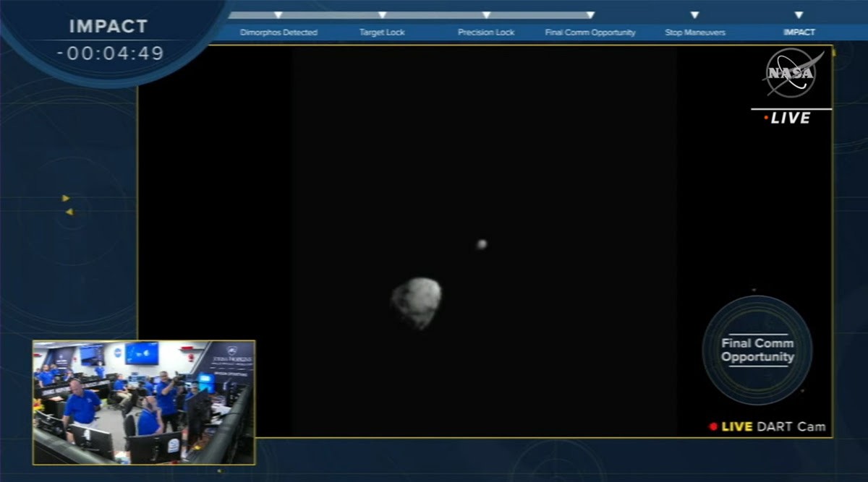Select the Dimorphos Detected label
This screenshot has width=868, height=482.
(278, 33)
